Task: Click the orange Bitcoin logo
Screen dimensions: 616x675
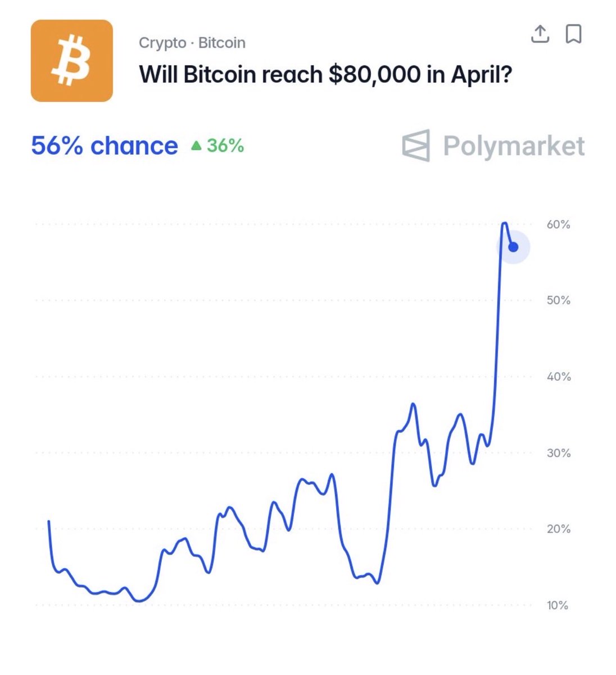Action: pos(72,61)
